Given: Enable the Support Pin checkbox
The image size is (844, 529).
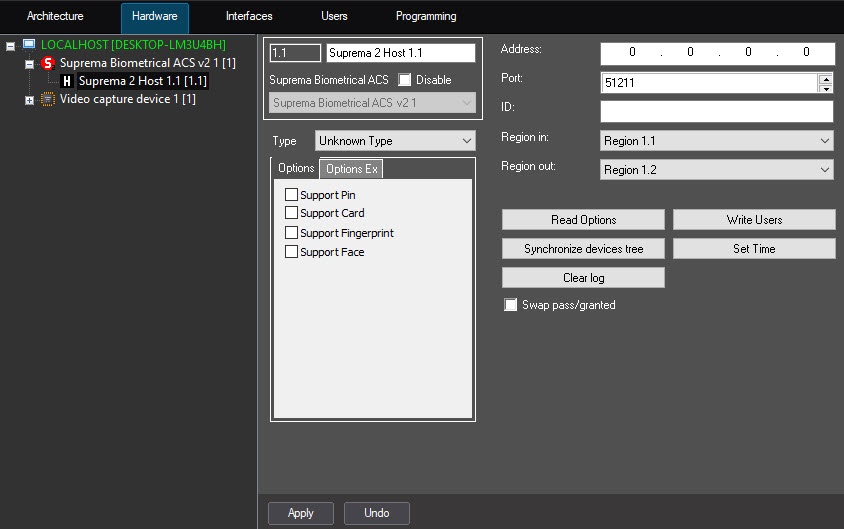Looking at the screenshot, I should click(x=292, y=195).
